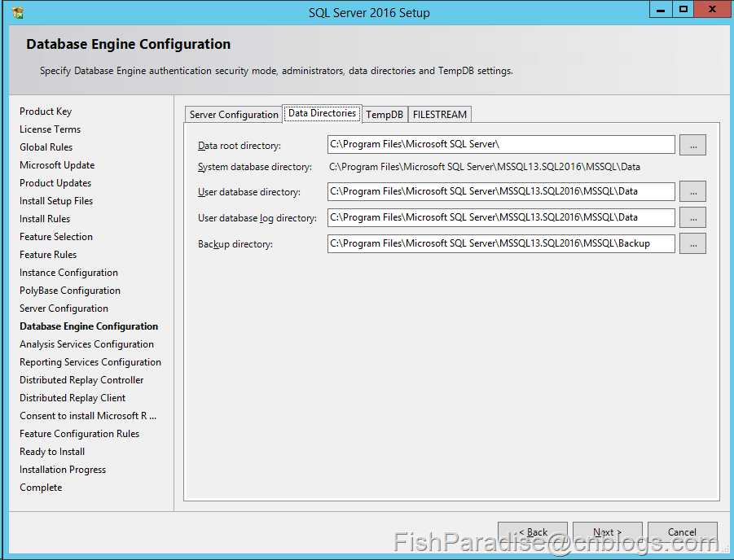Click the Analysis Services Configuration step

[86, 344]
